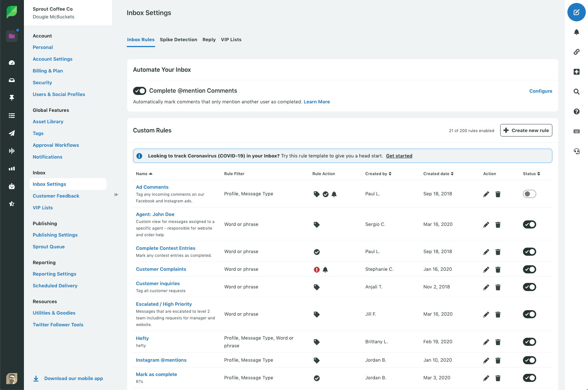Turn off the Hefty rule
This screenshot has width=588, height=390.
(x=529, y=342)
